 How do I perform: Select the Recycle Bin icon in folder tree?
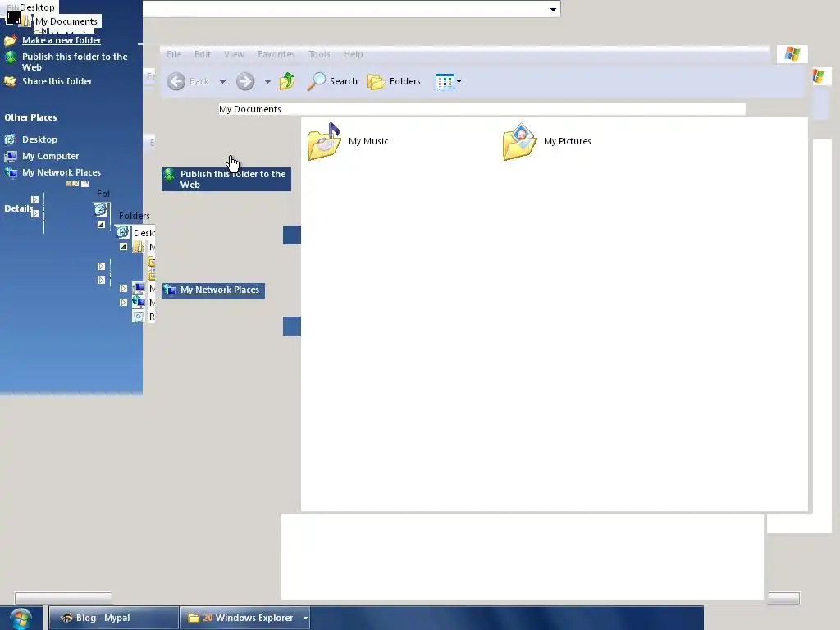point(139,317)
